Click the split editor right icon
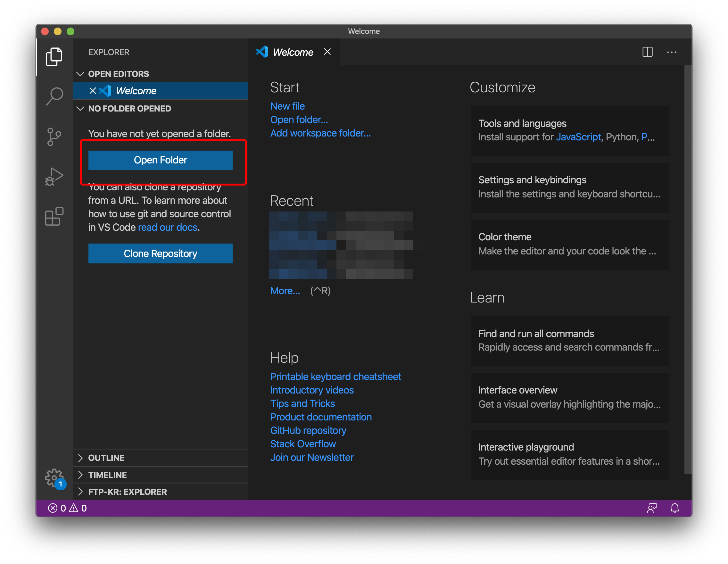 647,52
